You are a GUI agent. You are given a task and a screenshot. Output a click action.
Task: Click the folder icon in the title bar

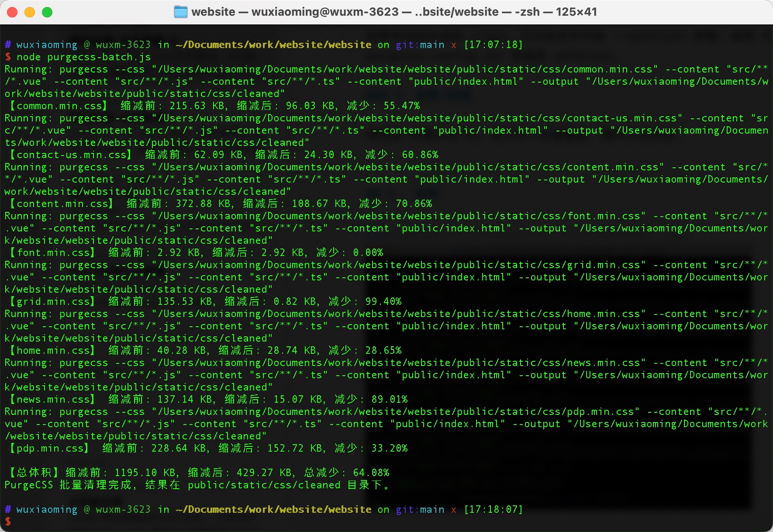point(180,12)
